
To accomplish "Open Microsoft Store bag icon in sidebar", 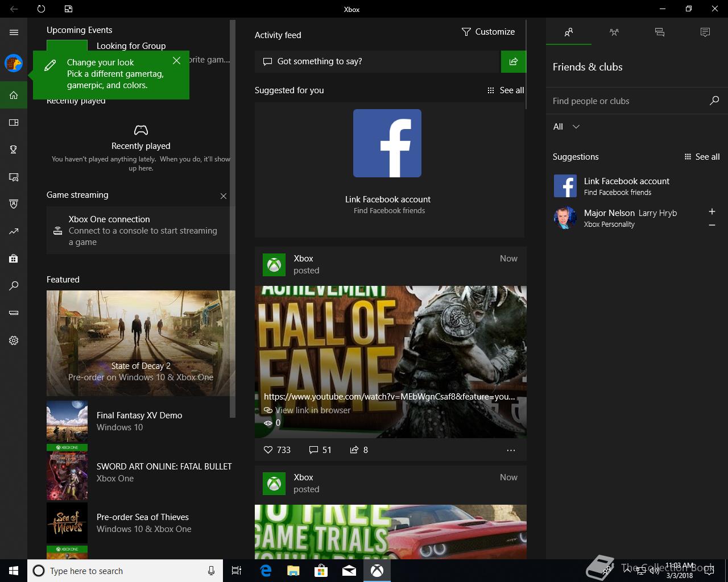I will (14, 259).
